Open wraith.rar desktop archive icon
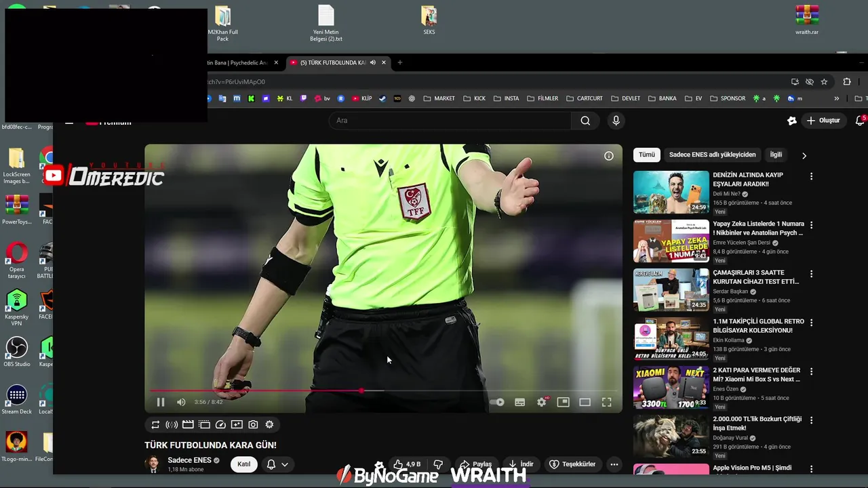This screenshot has height=488, width=868. [x=807, y=20]
